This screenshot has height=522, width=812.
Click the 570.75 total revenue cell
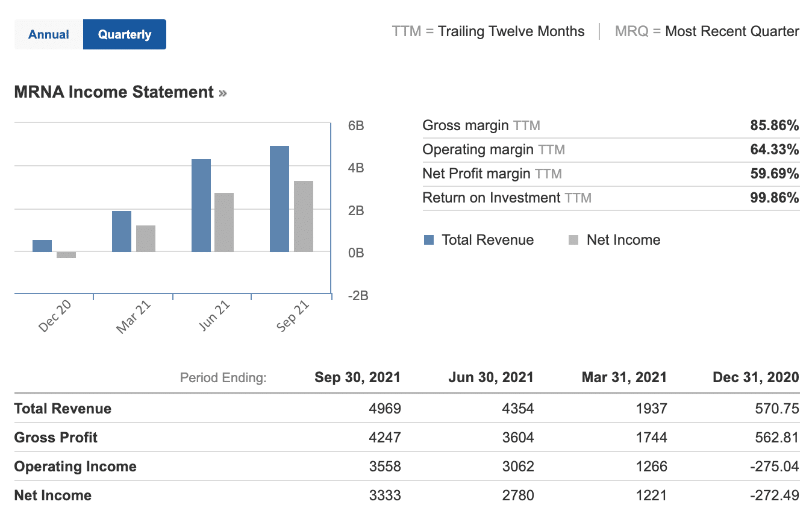(777, 409)
